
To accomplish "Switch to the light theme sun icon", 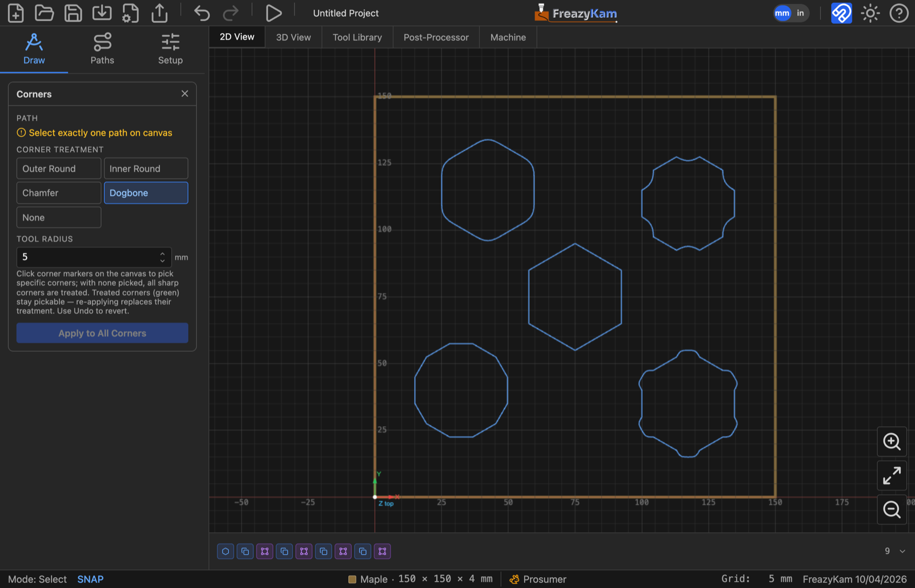I will 870,13.
